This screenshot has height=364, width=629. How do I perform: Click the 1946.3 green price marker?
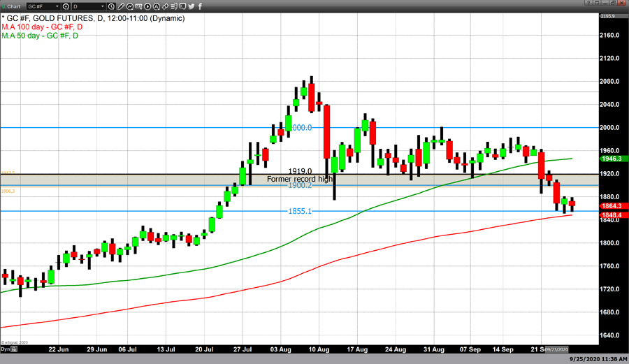coord(609,159)
